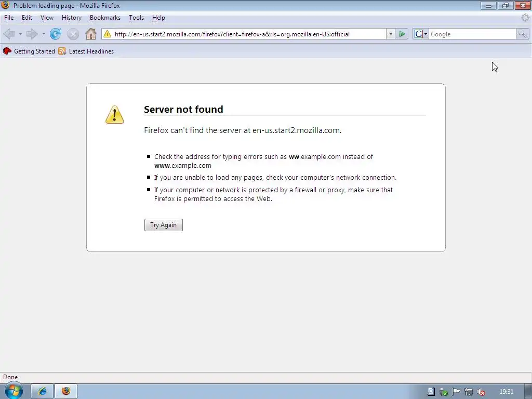Click the Forward navigation arrow
This screenshot has width=532, height=399.
32,34
